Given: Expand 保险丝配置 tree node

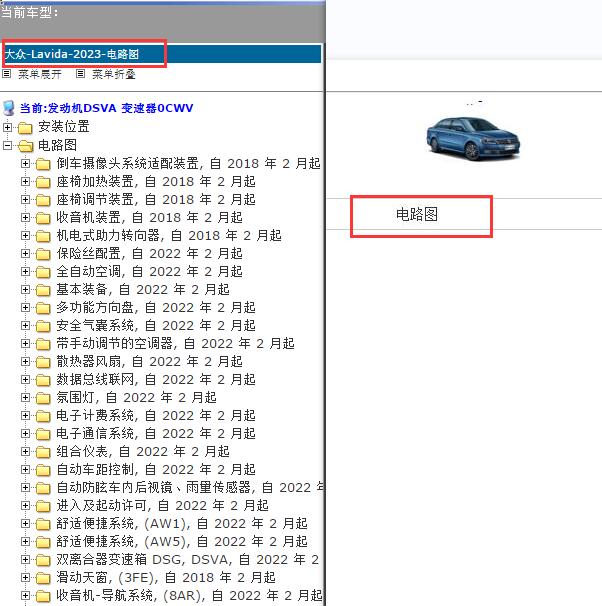Looking at the screenshot, I should 25,254.
